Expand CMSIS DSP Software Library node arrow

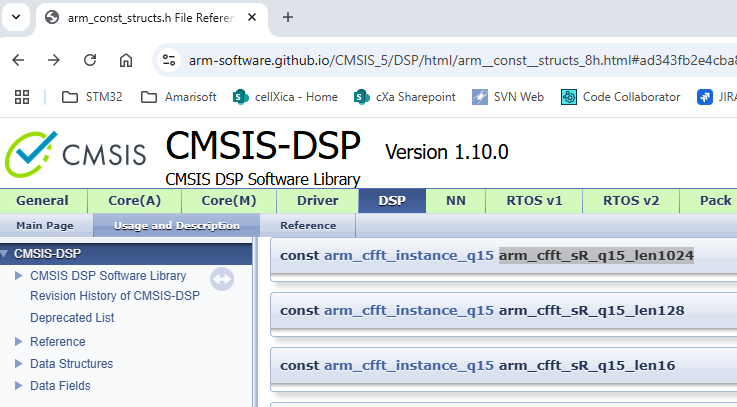[x=18, y=275]
